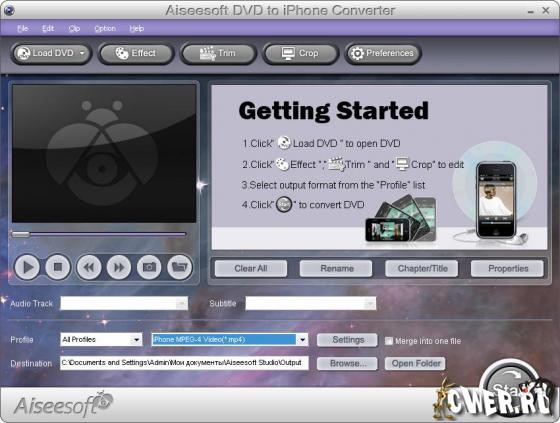Open the snapshot folder icon
560x423 pixels.
coord(180,267)
